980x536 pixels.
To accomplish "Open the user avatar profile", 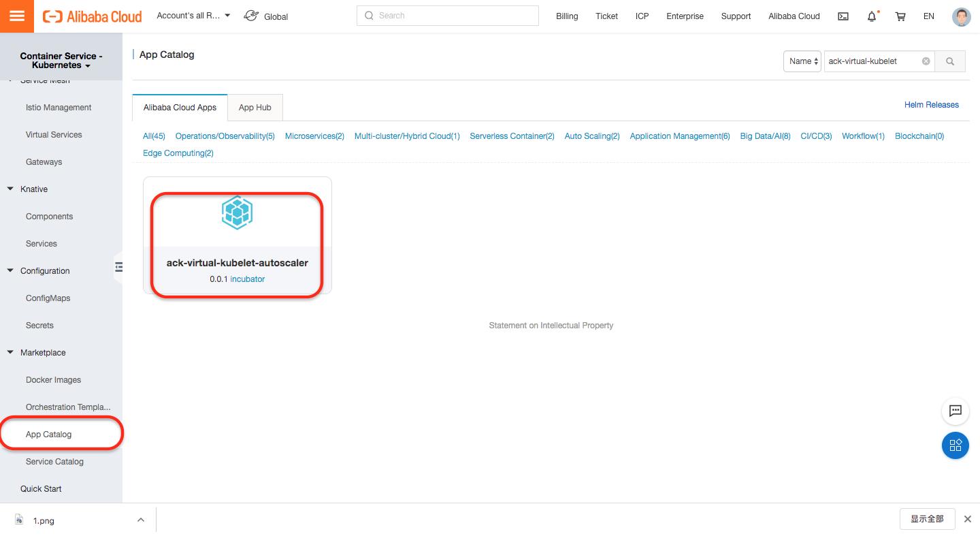I will [x=962, y=16].
